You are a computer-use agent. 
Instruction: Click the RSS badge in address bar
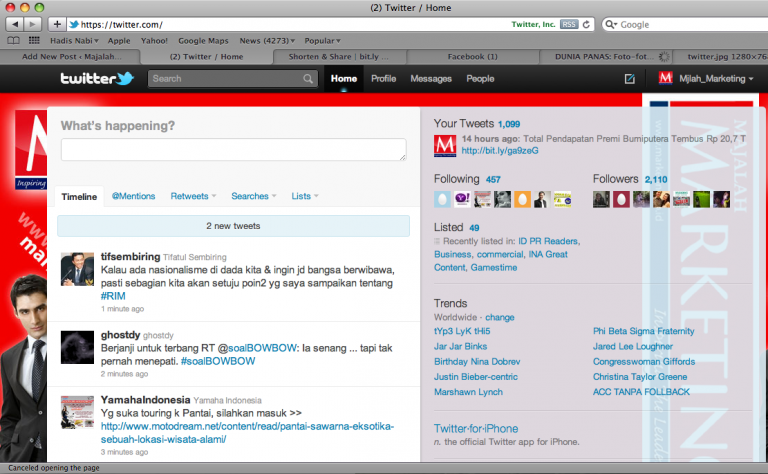(x=568, y=24)
